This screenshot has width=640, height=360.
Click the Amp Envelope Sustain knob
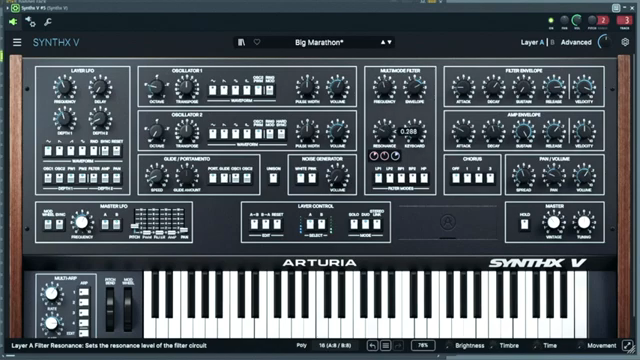click(x=524, y=131)
